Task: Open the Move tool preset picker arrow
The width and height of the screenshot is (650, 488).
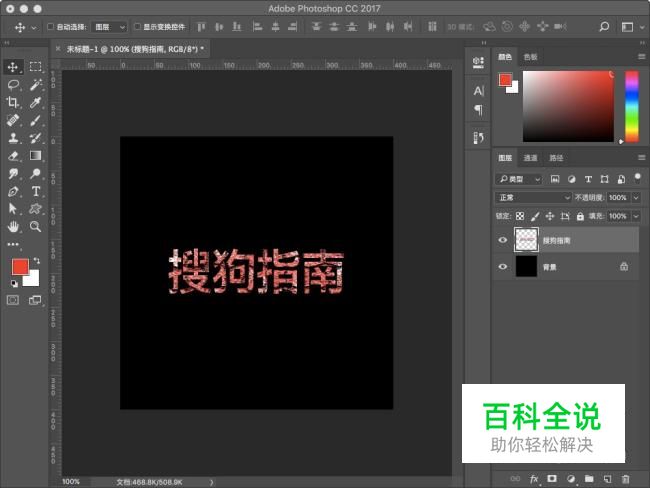Action: tap(34, 28)
